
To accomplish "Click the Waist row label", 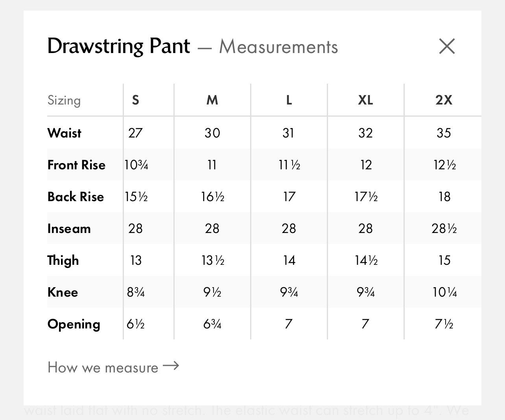I will [65, 133].
